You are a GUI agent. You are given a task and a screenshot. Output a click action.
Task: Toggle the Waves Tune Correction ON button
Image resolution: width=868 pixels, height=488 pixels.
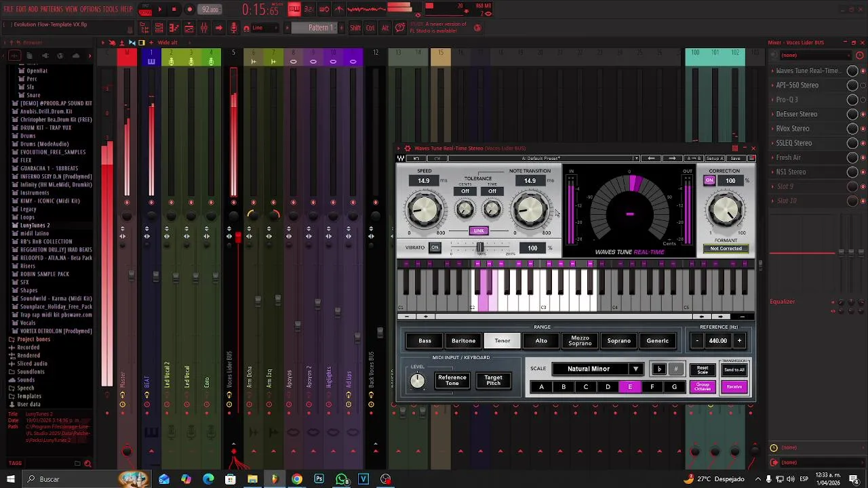(709, 180)
